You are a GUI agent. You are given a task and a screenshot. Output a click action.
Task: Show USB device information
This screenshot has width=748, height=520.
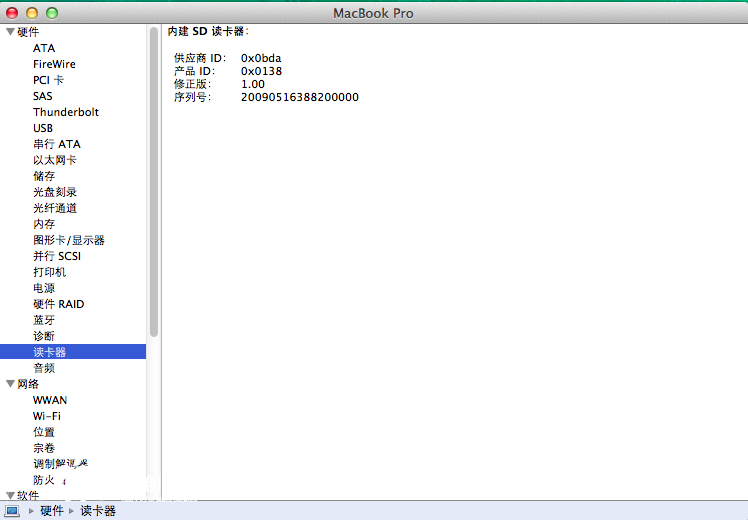point(43,128)
